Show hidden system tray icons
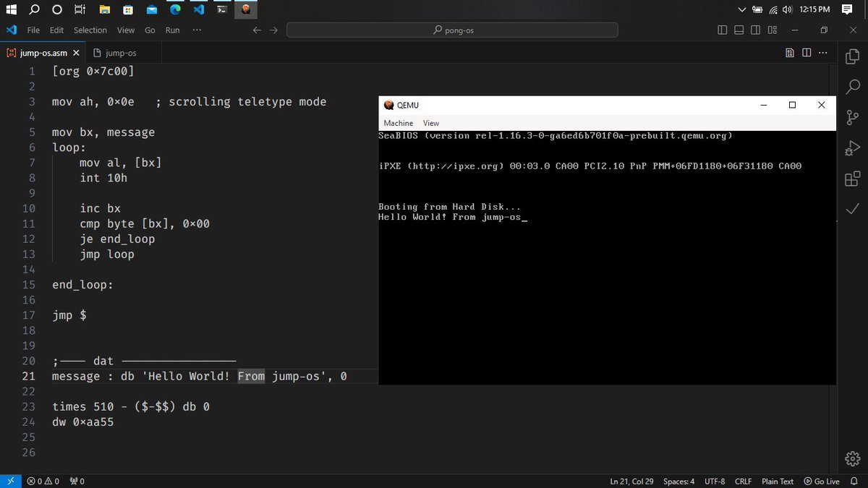Image resolution: width=868 pixels, height=488 pixels. [x=741, y=9]
